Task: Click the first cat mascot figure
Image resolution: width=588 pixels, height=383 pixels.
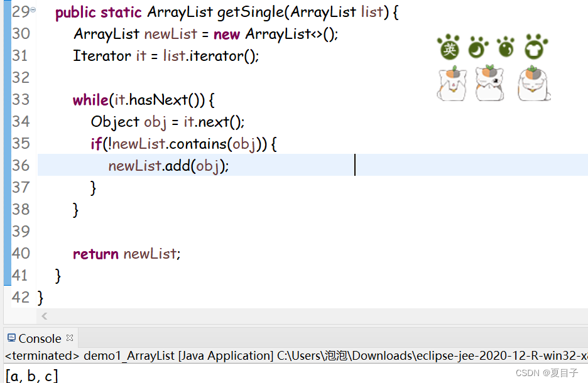Action: (x=452, y=84)
